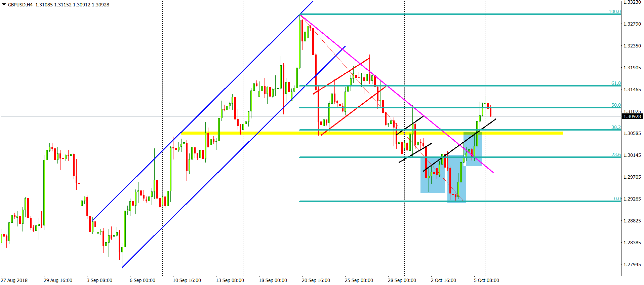Click the 1.32790 price axis value
This screenshot has width=644, height=285.
point(632,24)
